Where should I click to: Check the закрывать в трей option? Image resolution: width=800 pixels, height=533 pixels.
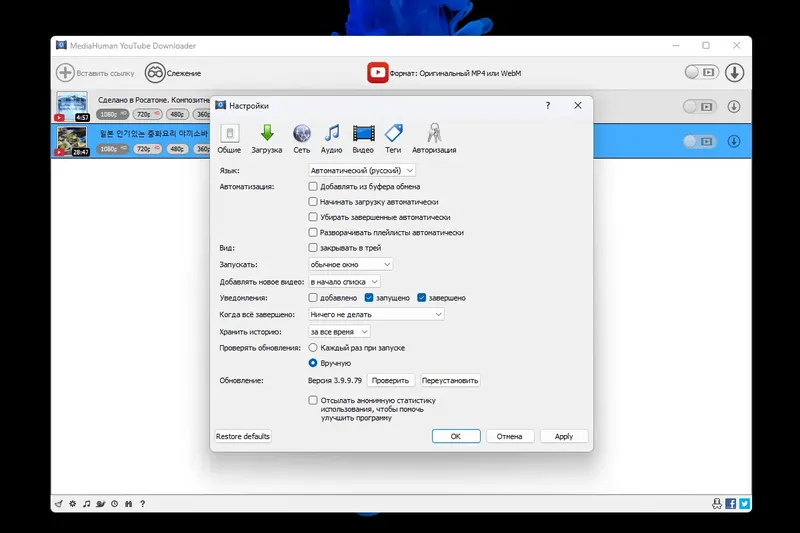pyautogui.click(x=313, y=247)
